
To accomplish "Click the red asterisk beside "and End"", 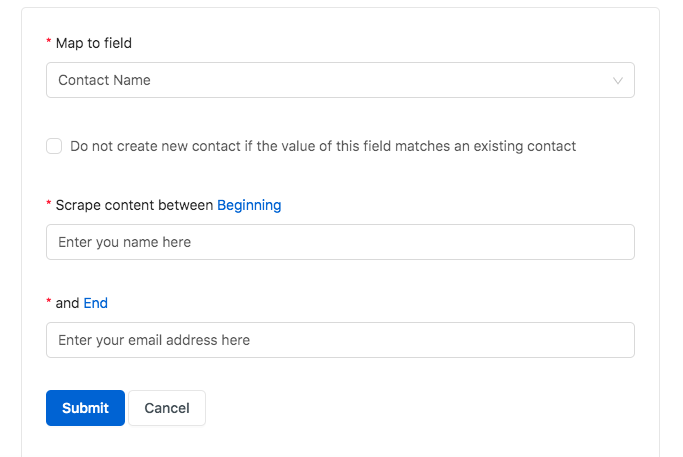I will point(49,301).
